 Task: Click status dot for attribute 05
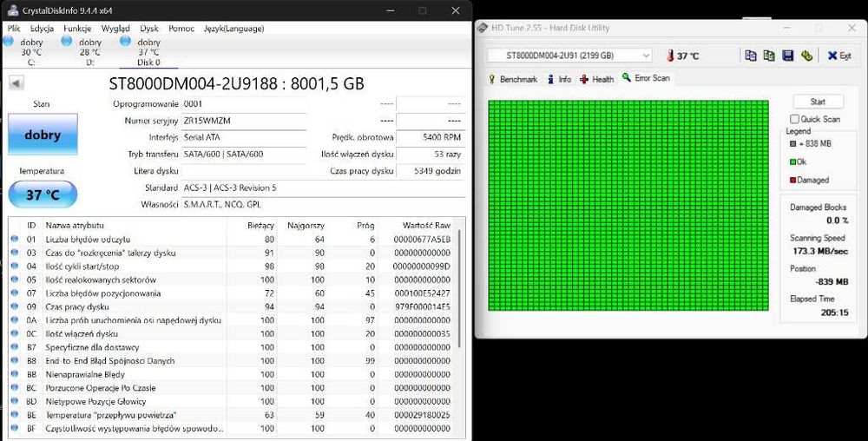15,280
